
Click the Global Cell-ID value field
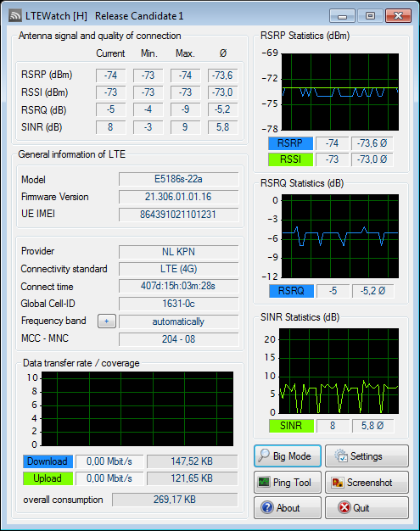click(178, 304)
